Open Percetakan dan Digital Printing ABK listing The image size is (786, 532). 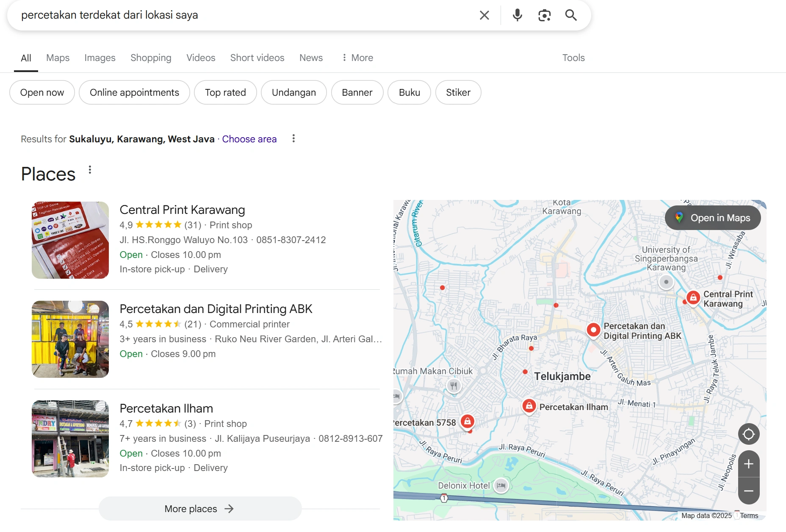[x=216, y=309]
